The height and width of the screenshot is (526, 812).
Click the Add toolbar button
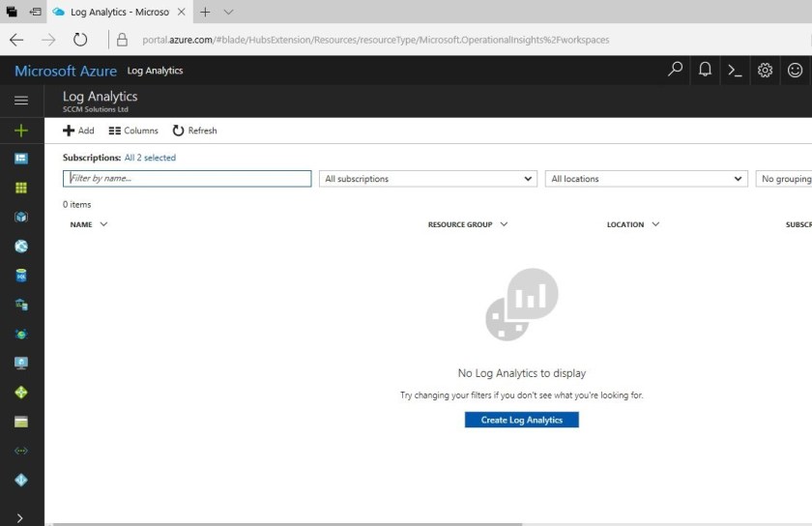coord(78,131)
